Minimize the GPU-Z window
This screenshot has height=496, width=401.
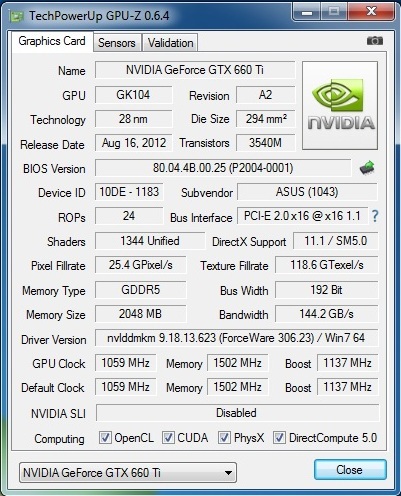[307, 12]
